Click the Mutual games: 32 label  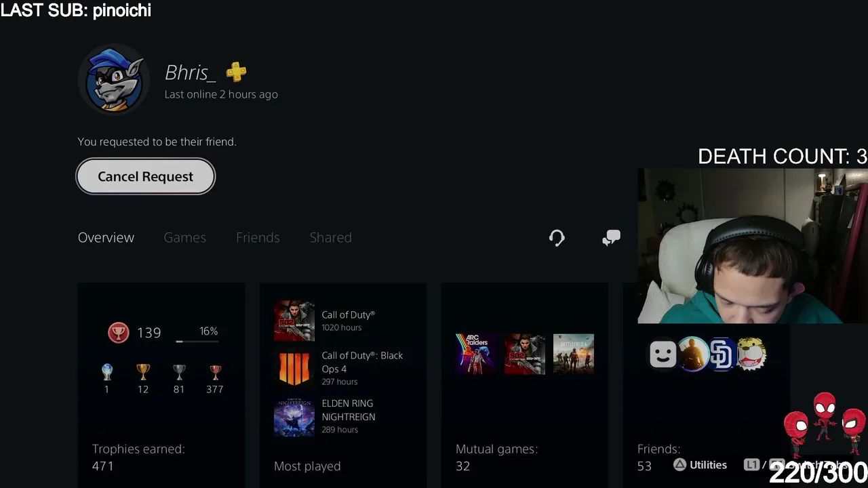tap(496, 457)
